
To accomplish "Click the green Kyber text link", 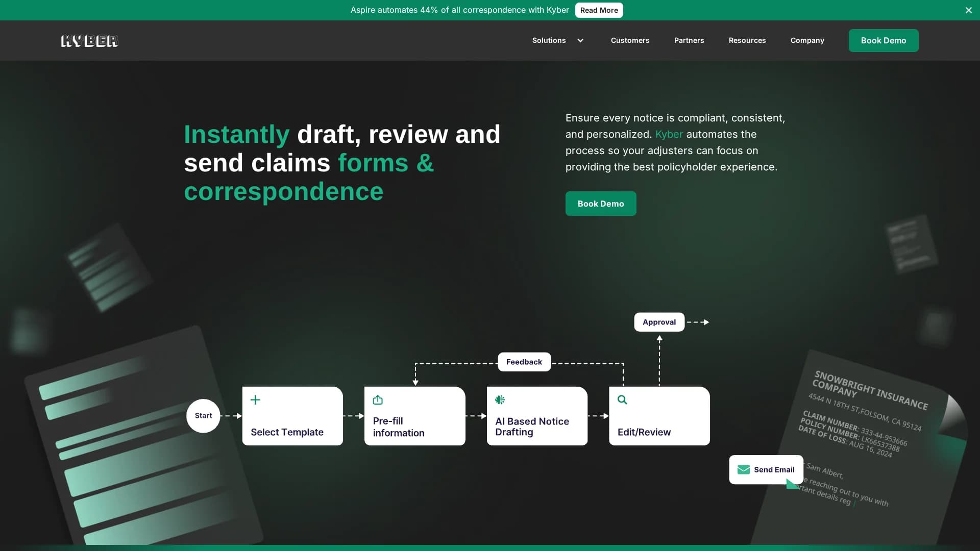I will coord(669,134).
